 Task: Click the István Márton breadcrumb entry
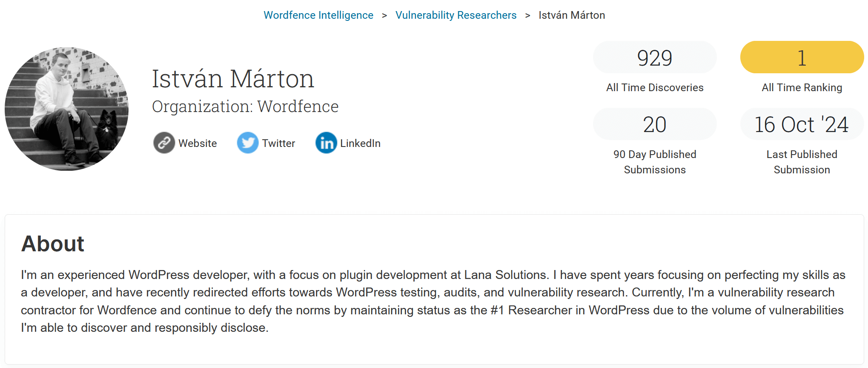(x=572, y=15)
